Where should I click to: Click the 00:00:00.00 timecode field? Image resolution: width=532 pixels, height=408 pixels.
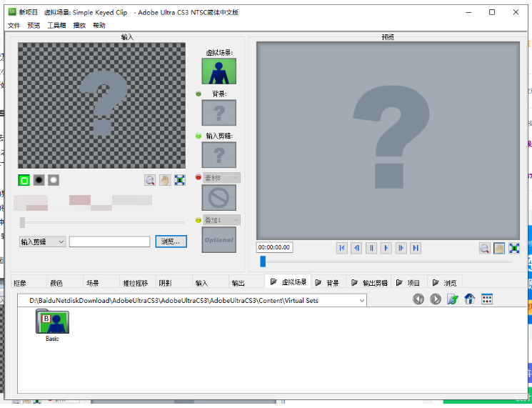pyautogui.click(x=274, y=247)
